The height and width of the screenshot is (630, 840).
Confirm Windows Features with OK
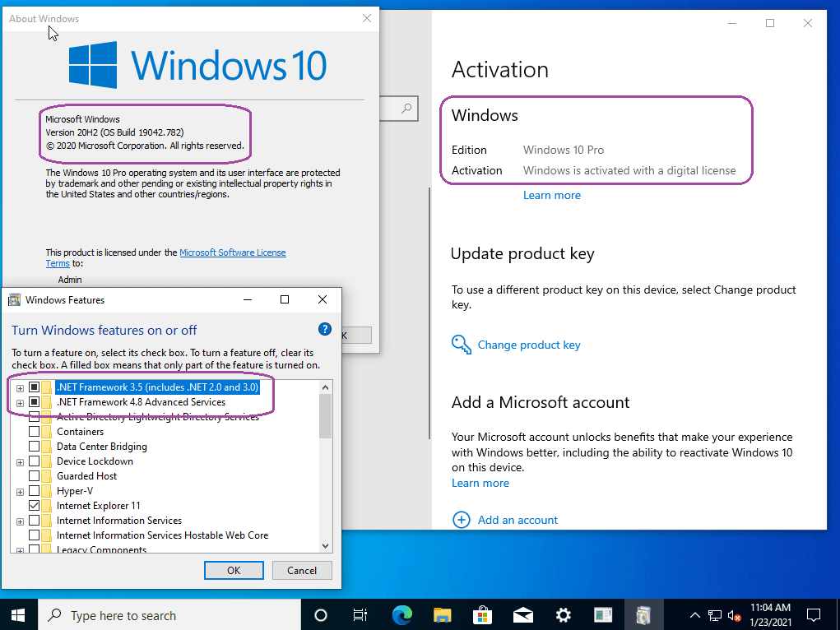pyautogui.click(x=234, y=571)
